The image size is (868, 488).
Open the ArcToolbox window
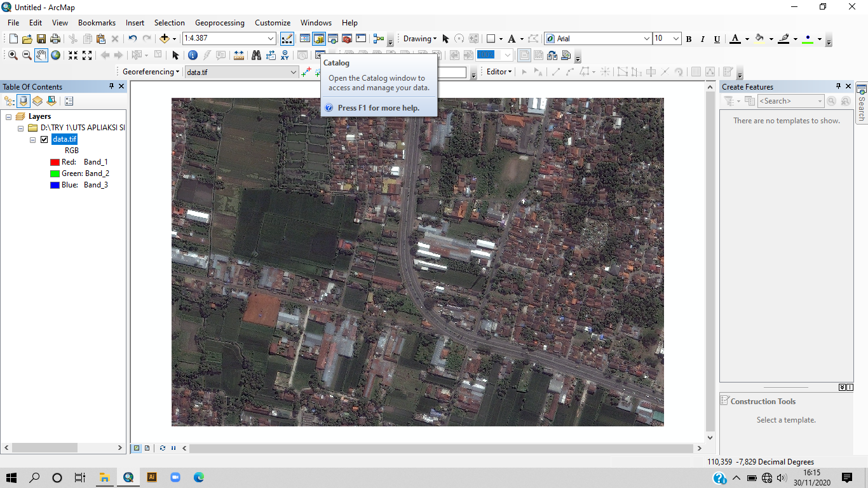click(347, 39)
